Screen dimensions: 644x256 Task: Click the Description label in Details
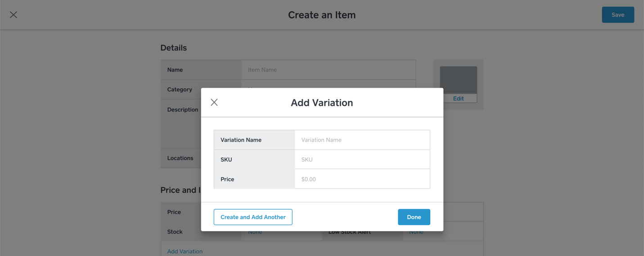coord(182,110)
